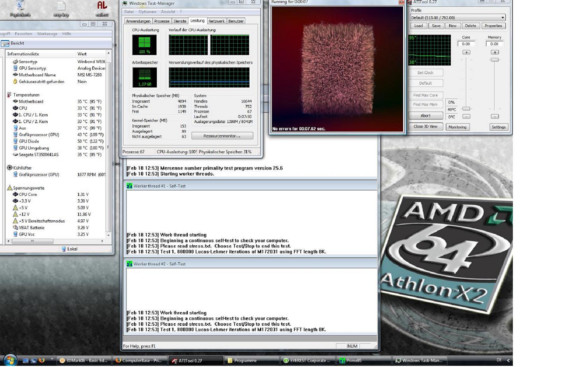Image resolution: width=588 pixels, height=367 pixels.
Task: Click the VBAT Batterie icon
Action: coord(15,228)
